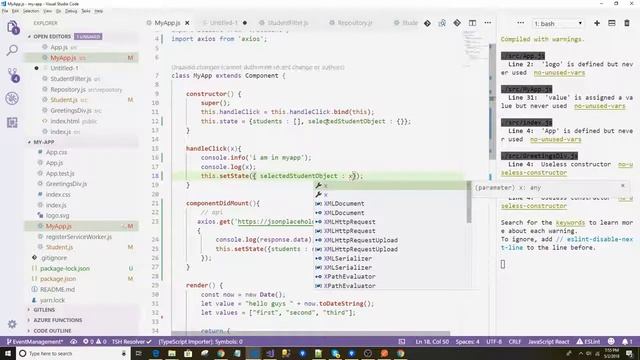The height and width of the screenshot is (360, 640).
Task: Click the taskbar search box
Action: click(73, 353)
